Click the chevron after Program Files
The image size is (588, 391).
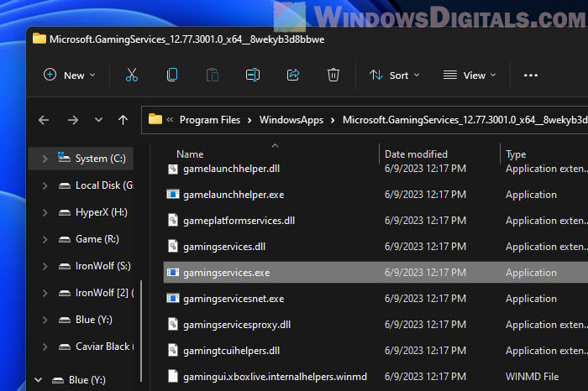tap(249, 120)
